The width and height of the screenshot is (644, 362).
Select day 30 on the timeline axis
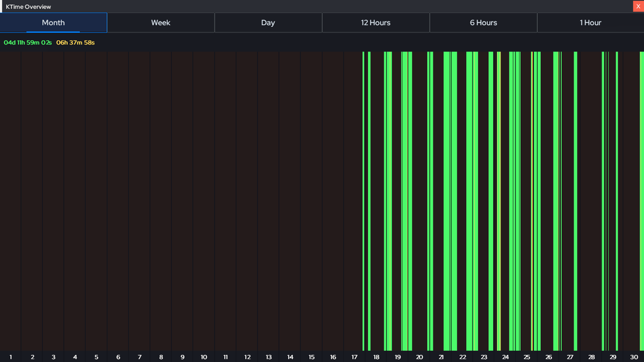click(634, 357)
